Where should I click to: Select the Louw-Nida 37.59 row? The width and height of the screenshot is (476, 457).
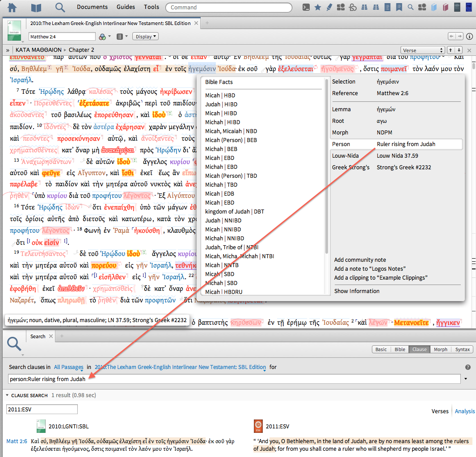click(x=396, y=155)
